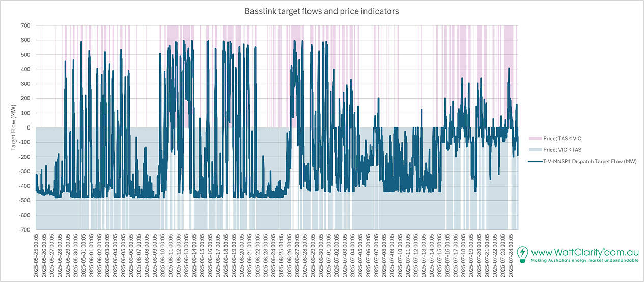
Task: Click the y-axis tick label 700
Action: tap(26, 25)
